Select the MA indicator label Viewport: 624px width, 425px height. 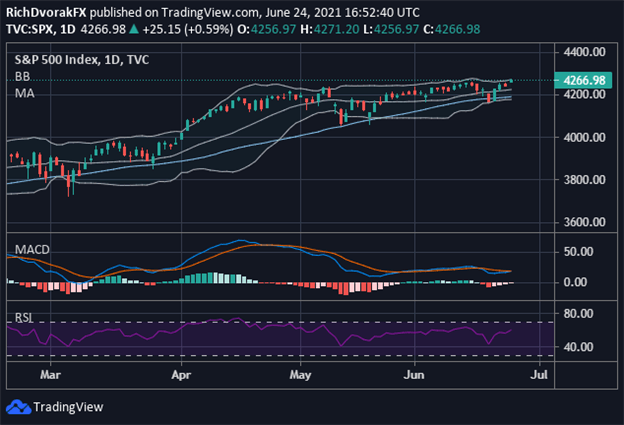tap(25, 94)
